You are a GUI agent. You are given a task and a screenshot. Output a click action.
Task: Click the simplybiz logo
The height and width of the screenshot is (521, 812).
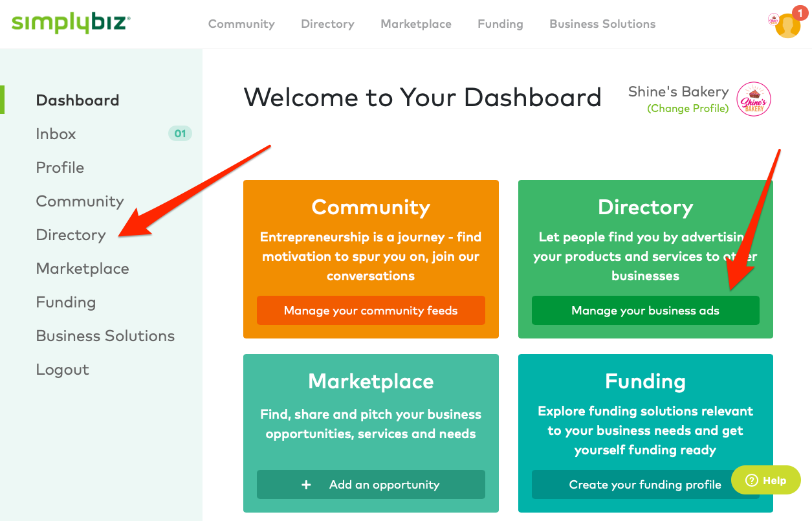71,24
